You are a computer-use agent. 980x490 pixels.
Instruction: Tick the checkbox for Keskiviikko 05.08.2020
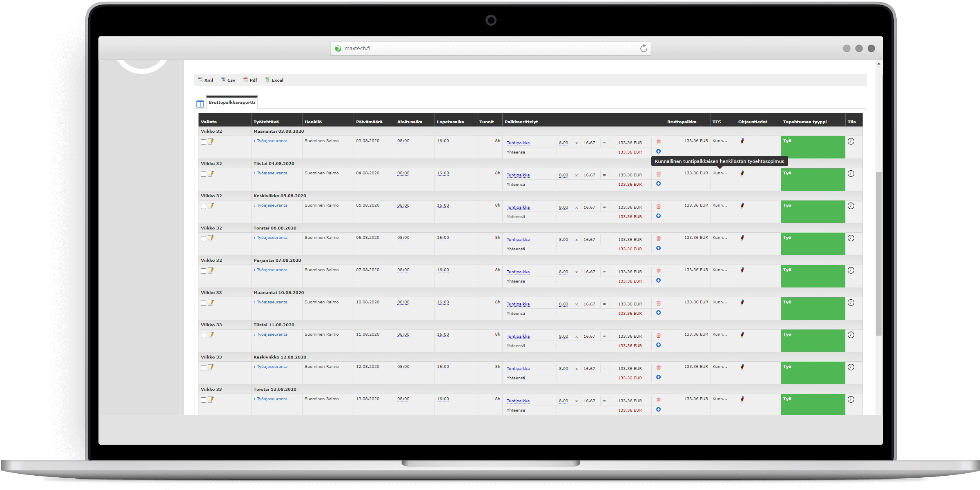(x=203, y=207)
